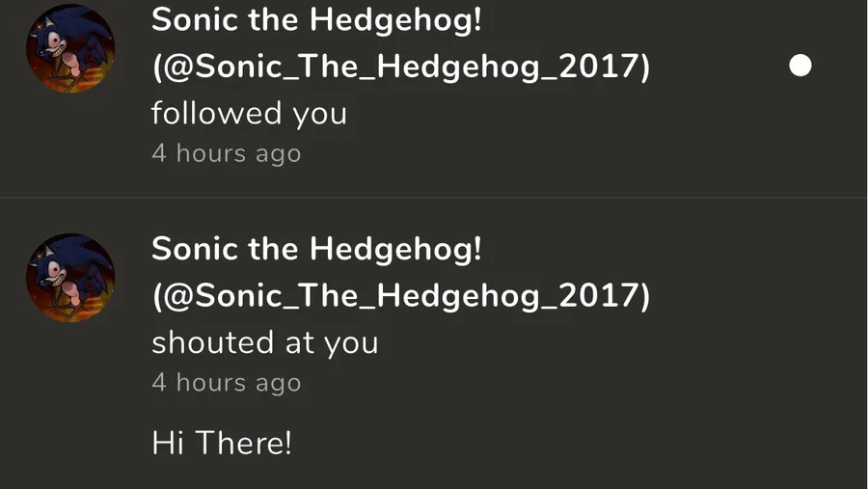Click the timestamp under "followed you"
Screen dimensions: 868x489
pos(226,153)
